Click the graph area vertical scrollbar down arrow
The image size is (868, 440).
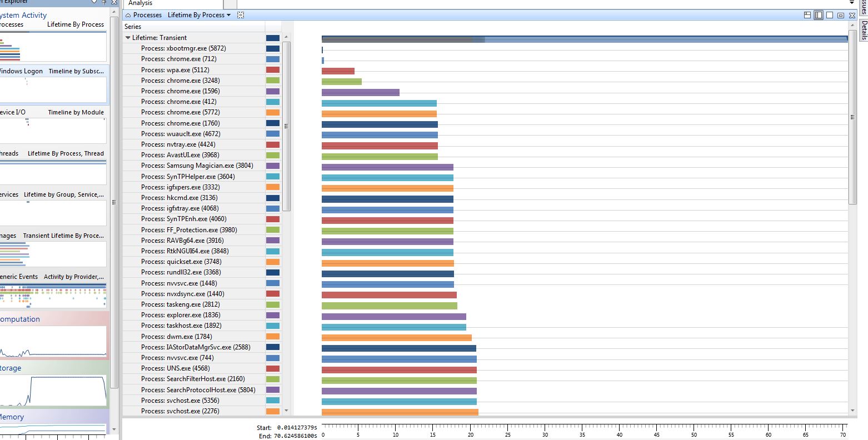[x=852, y=411]
